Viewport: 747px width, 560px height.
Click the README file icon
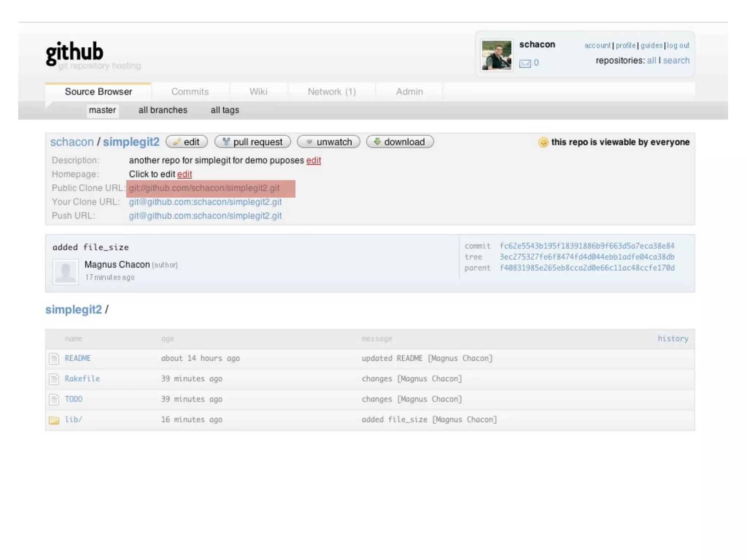coord(54,358)
